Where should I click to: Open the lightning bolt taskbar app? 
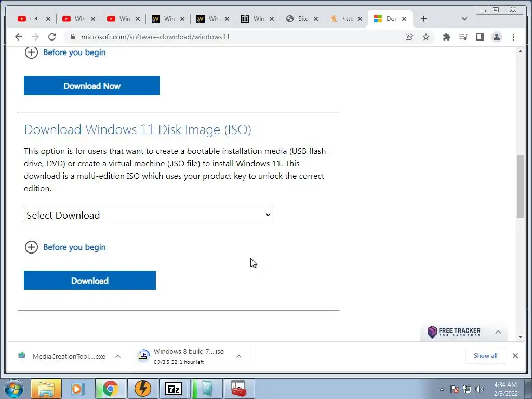tap(142, 389)
